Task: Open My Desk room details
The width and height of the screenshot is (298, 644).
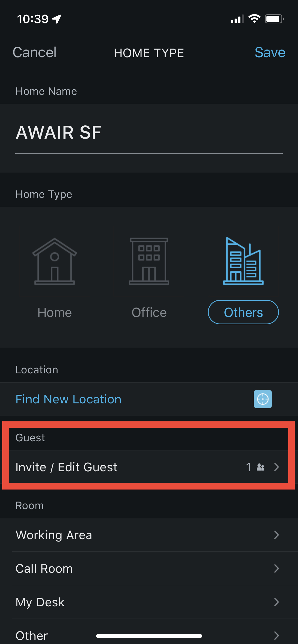Action: pos(149,602)
